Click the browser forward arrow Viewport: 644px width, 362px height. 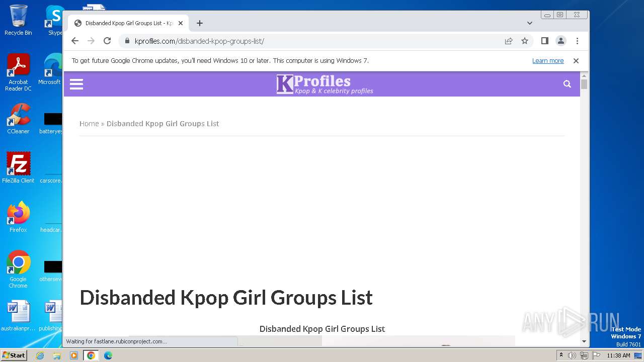(91, 41)
